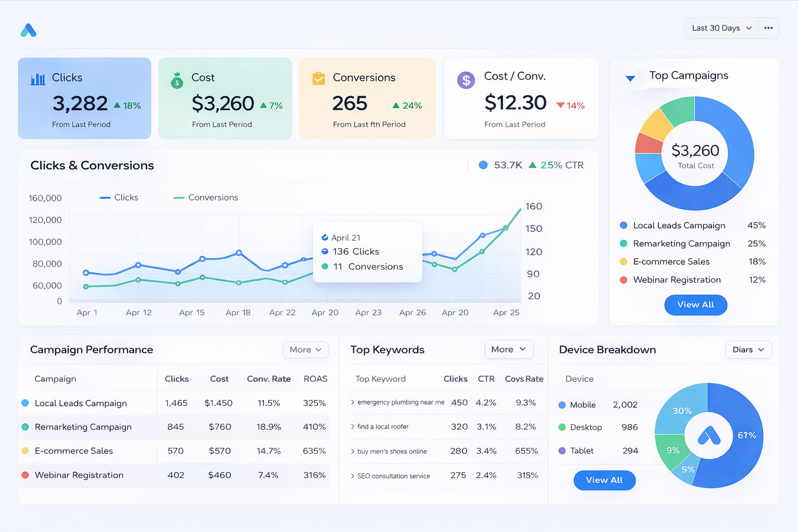Click the Cost money bag icon

(x=177, y=81)
